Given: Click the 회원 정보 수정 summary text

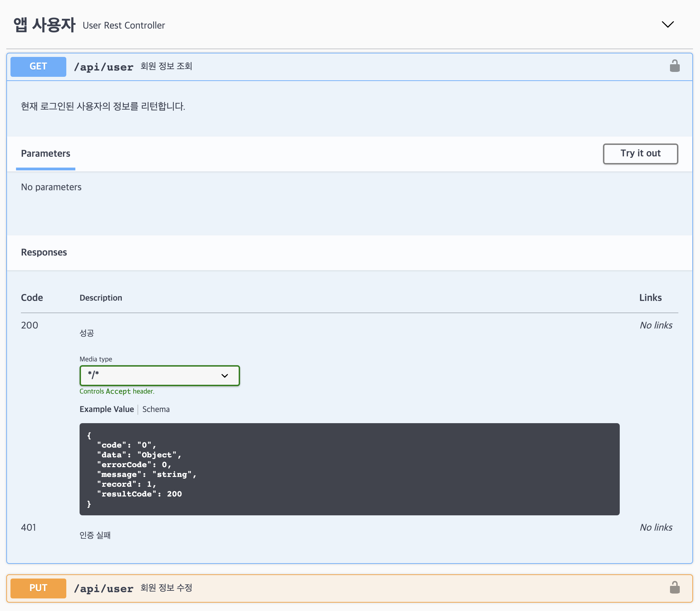Looking at the screenshot, I should (x=166, y=588).
